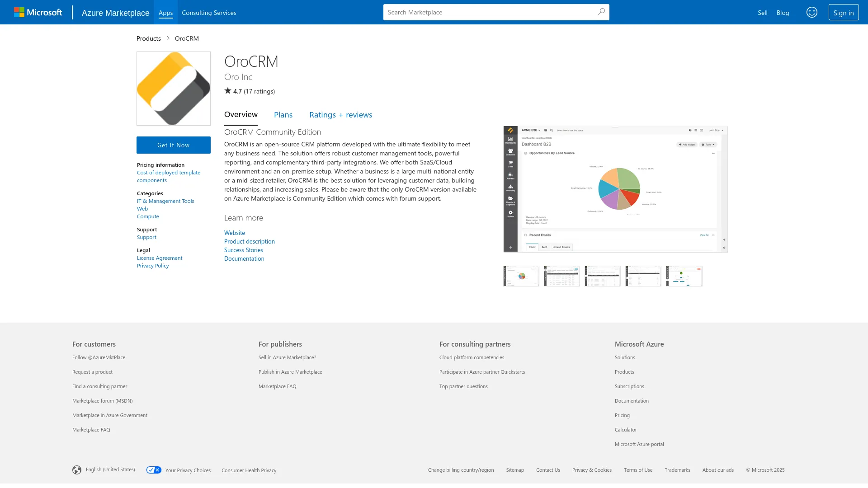Image resolution: width=868 pixels, height=488 pixels.
Task: Switch to the Plans tab
Action: [x=283, y=115]
